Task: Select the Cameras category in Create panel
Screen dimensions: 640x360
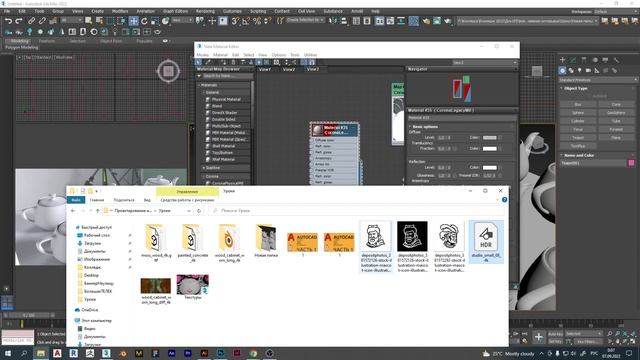Action: (588, 71)
